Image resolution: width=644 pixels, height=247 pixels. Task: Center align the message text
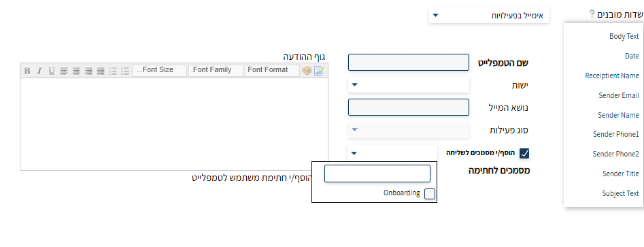(x=76, y=71)
